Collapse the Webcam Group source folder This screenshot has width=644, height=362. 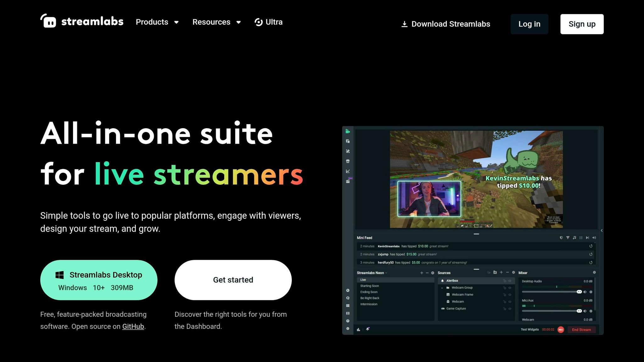(442, 288)
